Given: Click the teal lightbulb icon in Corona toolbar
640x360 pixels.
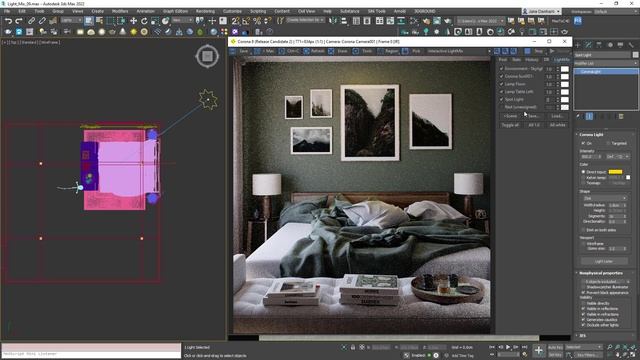Looking at the screenshot, I should coord(426,31).
